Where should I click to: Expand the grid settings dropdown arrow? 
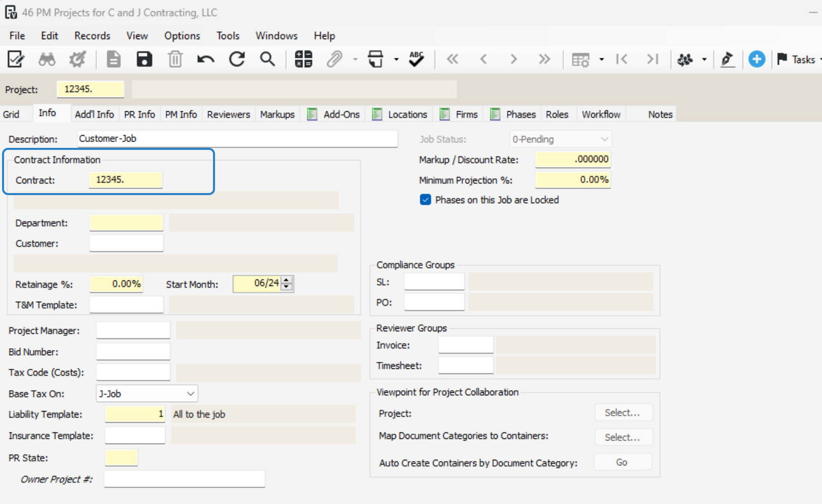tap(602, 59)
